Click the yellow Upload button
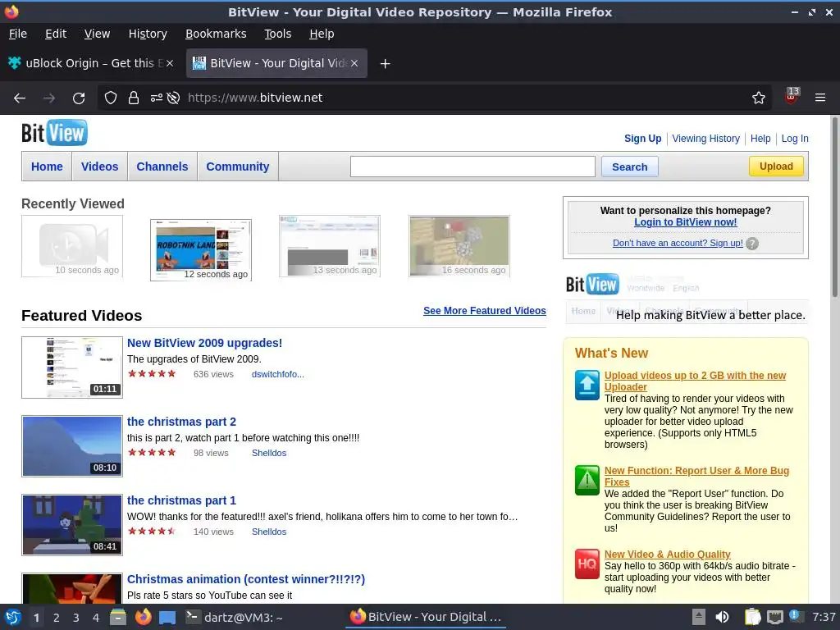Image resolution: width=840 pixels, height=630 pixels. tap(776, 166)
